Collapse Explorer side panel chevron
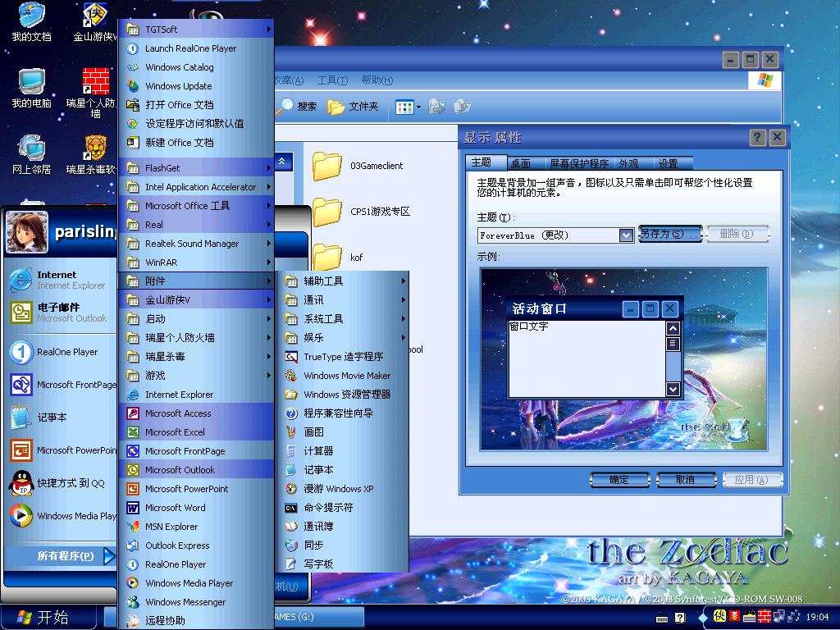The width and height of the screenshot is (840, 630). 282,162
